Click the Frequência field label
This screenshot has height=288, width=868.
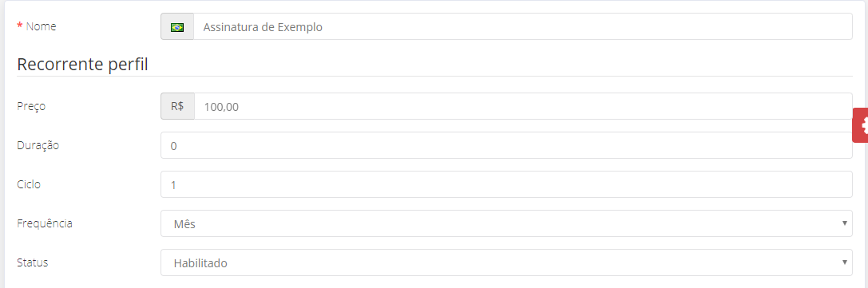pyautogui.click(x=45, y=223)
